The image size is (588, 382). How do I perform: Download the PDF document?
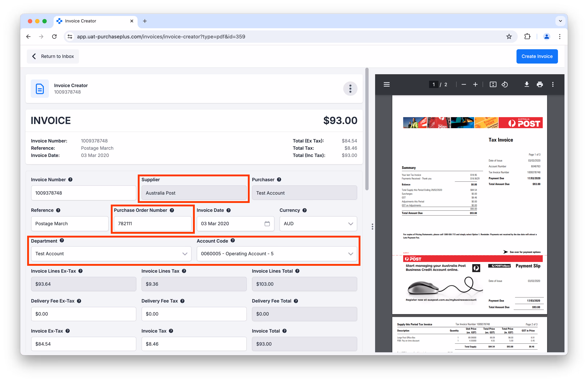click(526, 85)
